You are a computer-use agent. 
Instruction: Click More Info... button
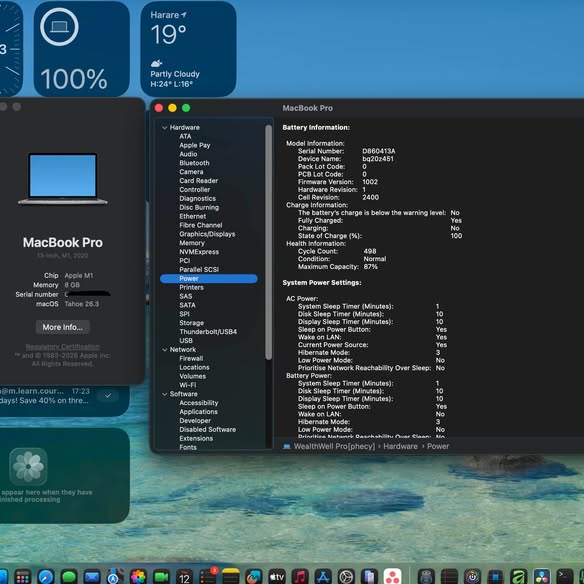coord(63,327)
